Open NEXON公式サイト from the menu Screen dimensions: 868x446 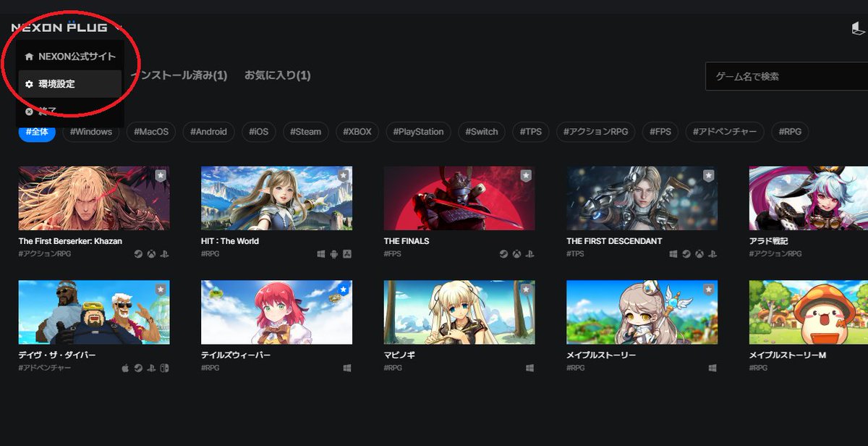(70, 56)
